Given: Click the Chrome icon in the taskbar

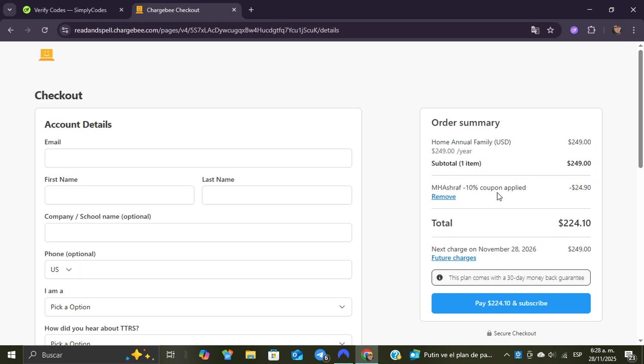Looking at the screenshot, I should click(367, 355).
